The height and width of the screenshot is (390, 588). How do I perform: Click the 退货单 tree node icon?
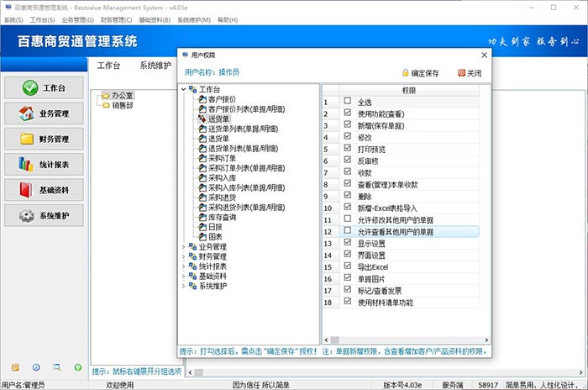pyautogui.click(x=202, y=139)
